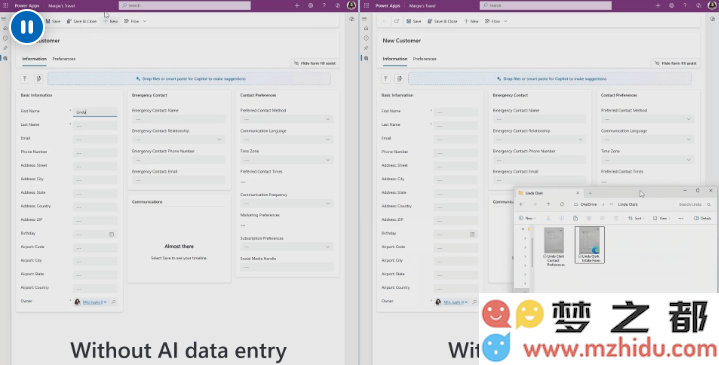Image resolution: width=719 pixels, height=365 pixels.
Task: Open the View menu in File Explorer
Action: tap(662, 218)
